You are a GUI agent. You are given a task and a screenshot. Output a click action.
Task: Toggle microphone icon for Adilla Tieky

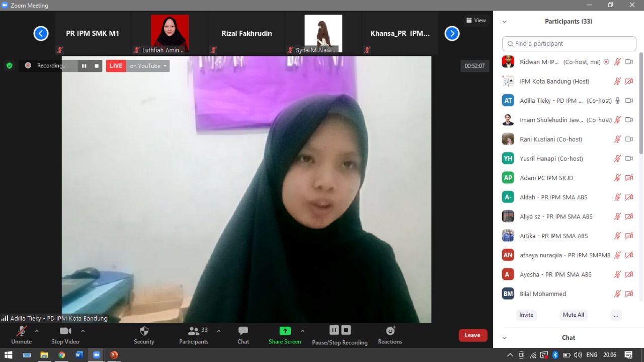click(x=618, y=101)
